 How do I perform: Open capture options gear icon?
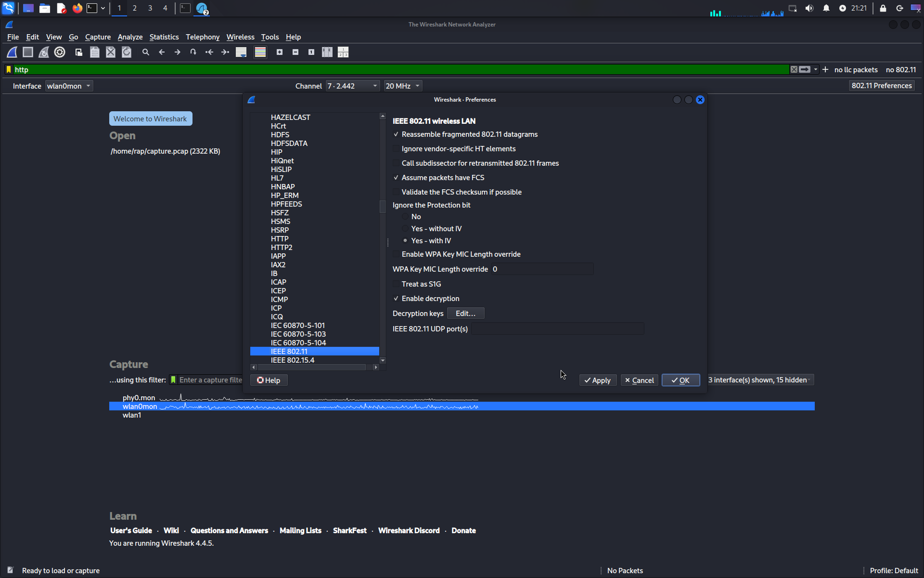[60, 52]
